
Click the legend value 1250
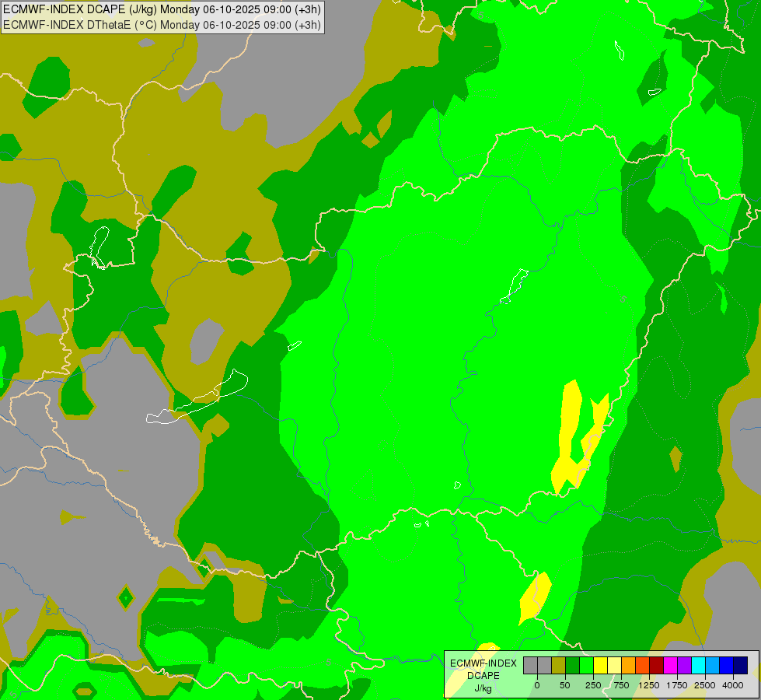[x=649, y=685]
